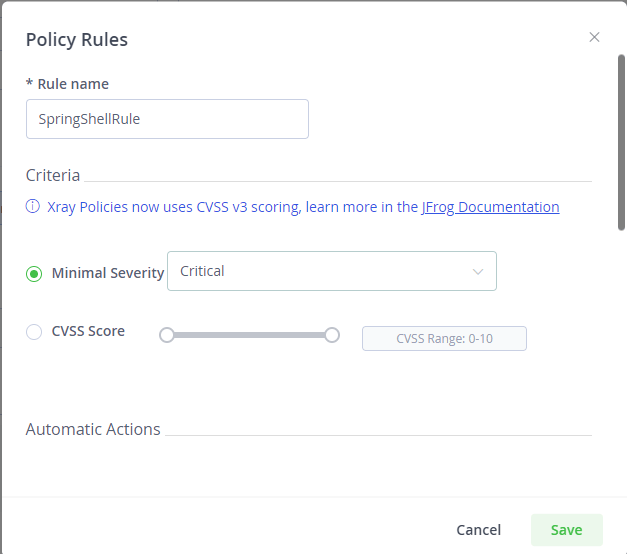This screenshot has height=554, width=627.
Task: Click the CVSS Range 0-10 field
Action: coord(444,339)
